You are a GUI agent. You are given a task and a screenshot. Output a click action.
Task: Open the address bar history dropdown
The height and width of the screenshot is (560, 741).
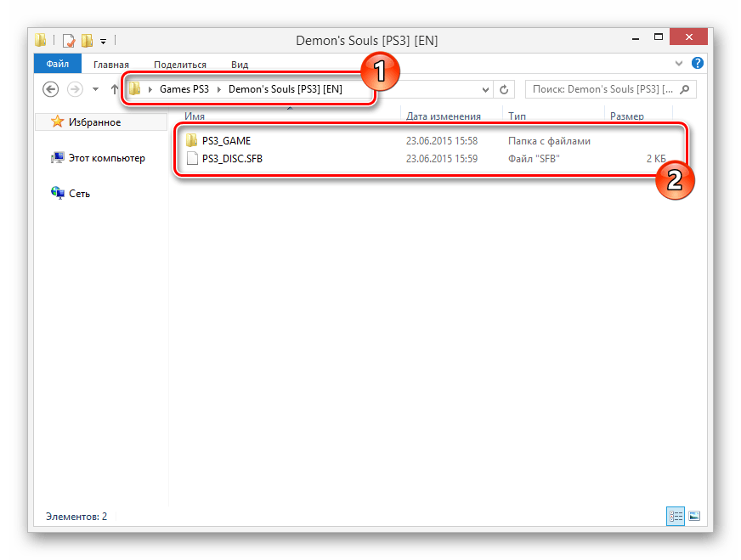tap(485, 89)
